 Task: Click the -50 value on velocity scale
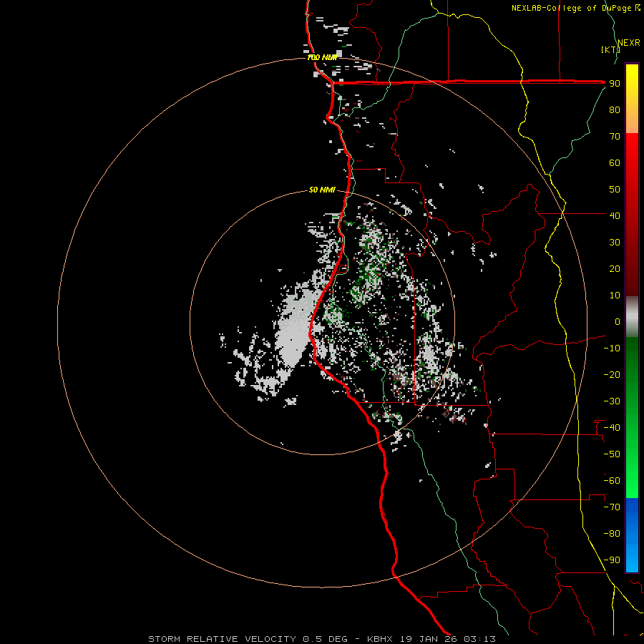pos(612,454)
